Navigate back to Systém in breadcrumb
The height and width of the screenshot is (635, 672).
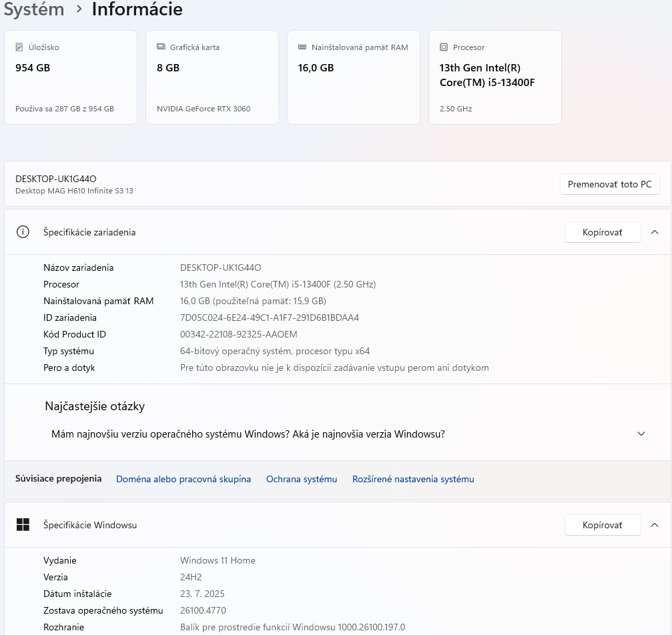pyautogui.click(x=33, y=10)
